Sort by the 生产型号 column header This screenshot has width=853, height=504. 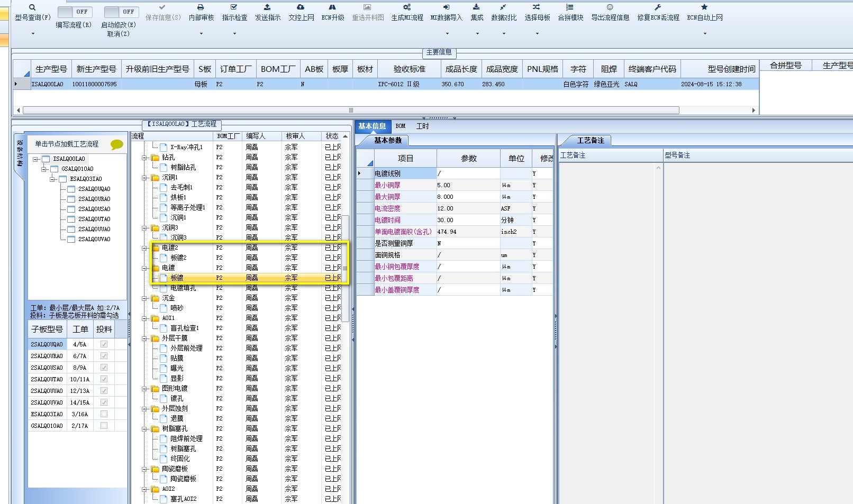(x=51, y=69)
